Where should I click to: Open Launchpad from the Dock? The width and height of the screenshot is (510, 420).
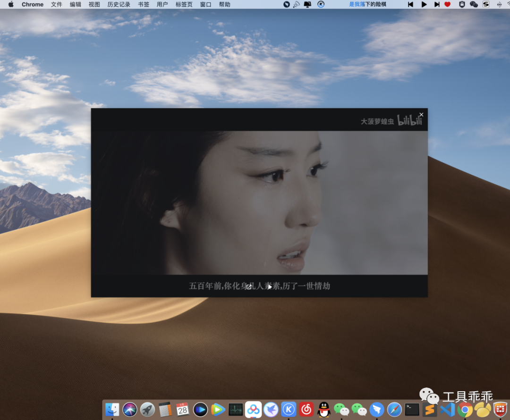tap(147, 409)
